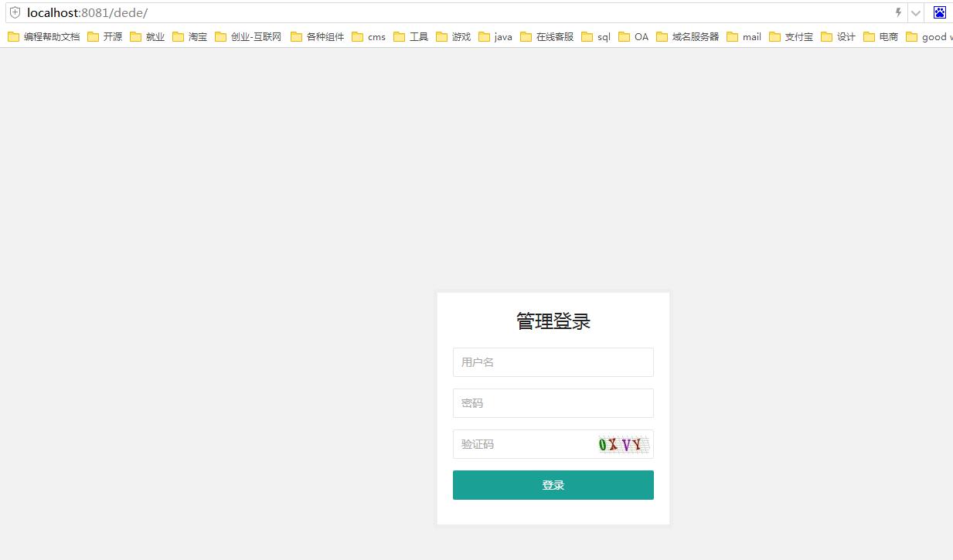This screenshot has width=953, height=560.
Task: Click the 登录 login button
Action: pos(553,484)
